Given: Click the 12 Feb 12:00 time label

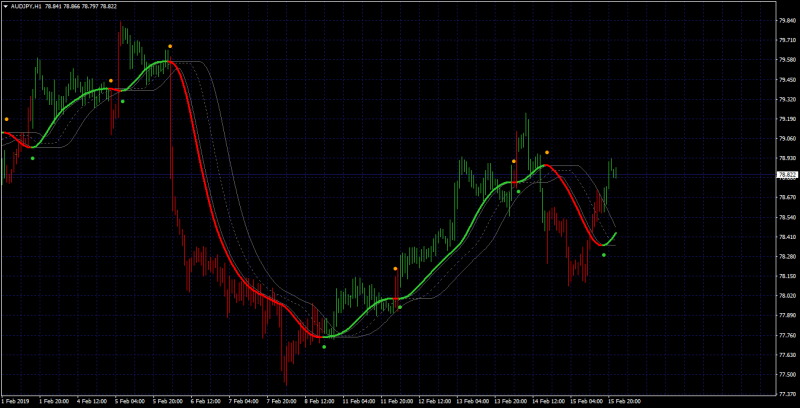Looking at the screenshot, I should click(435, 401).
